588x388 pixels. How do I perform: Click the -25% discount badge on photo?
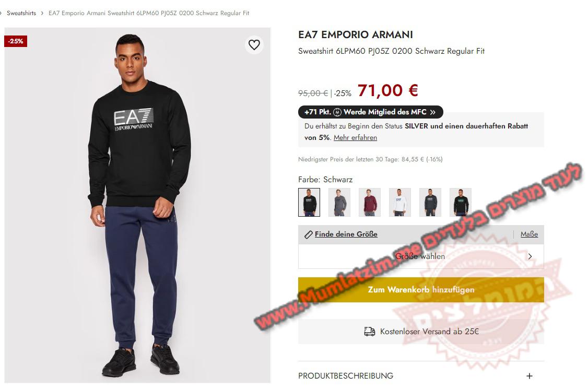point(16,41)
